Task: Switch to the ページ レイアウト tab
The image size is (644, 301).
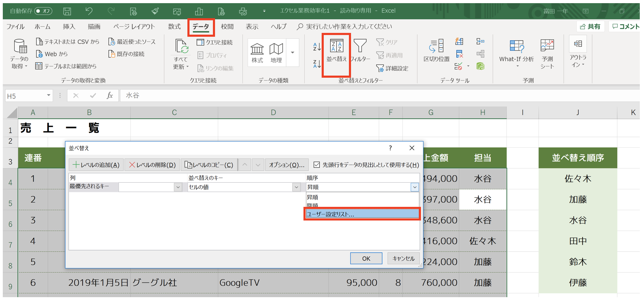Action: [x=134, y=27]
